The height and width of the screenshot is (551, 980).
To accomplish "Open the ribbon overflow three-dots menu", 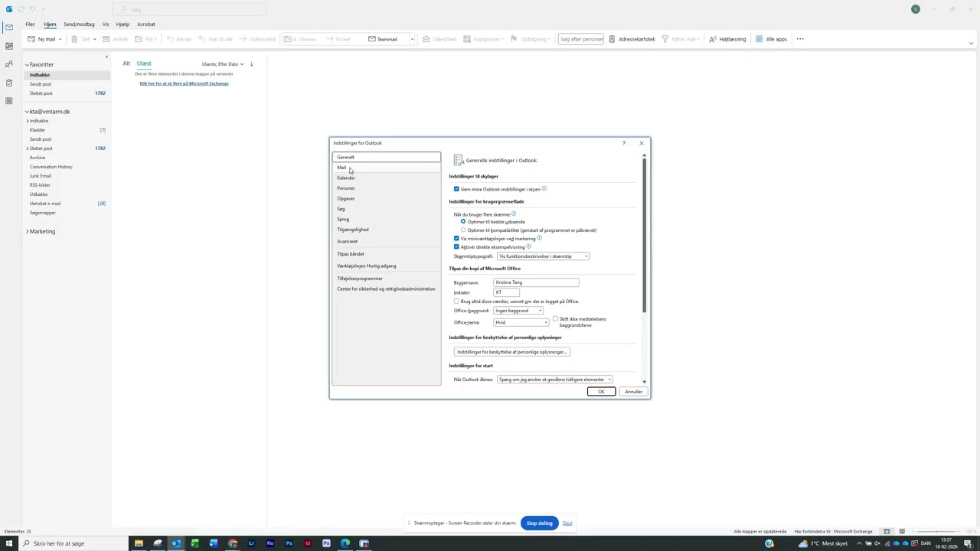I will pyautogui.click(x=800, y=39).
